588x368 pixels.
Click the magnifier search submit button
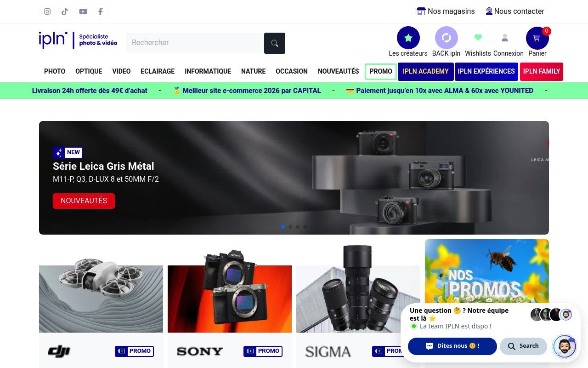[275, 43]
